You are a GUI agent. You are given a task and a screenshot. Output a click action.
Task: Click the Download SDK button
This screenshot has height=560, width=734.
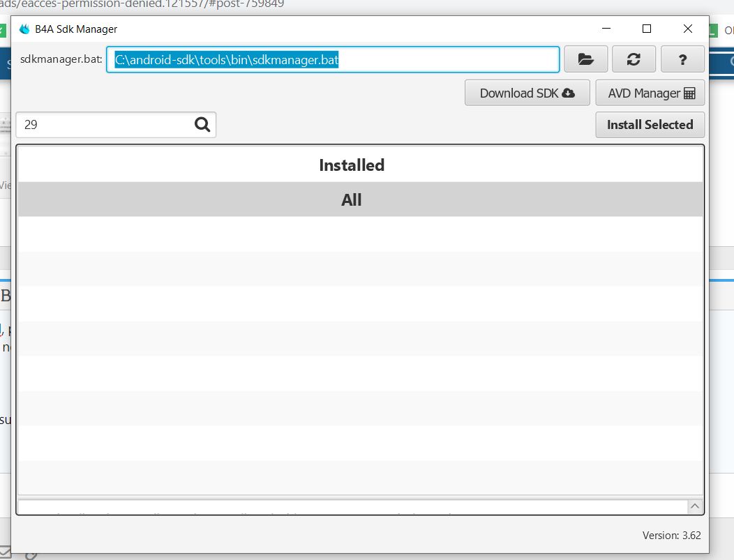(x=527, y=93)
